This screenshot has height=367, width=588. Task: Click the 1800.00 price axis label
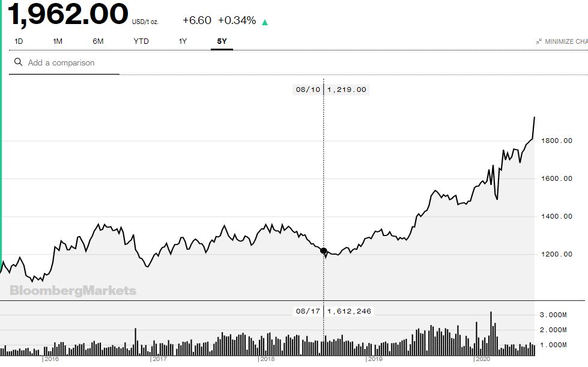pos(557,141)
